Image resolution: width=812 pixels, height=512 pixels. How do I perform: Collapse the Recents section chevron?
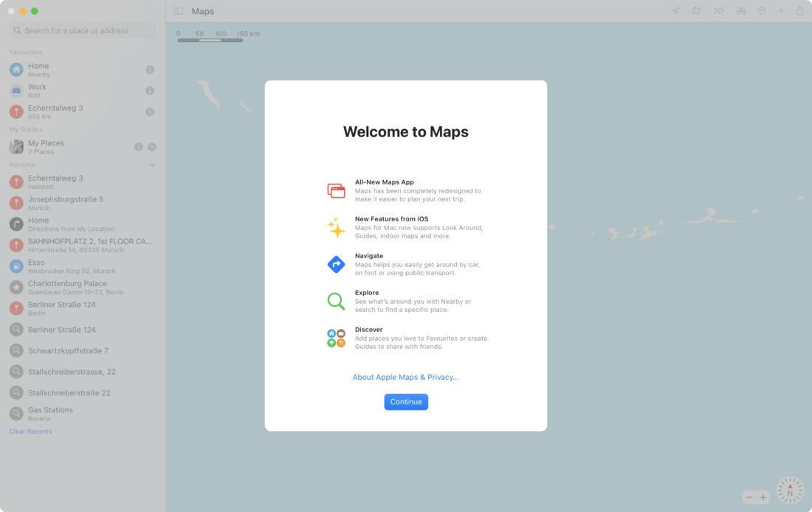tap(152, 165)
